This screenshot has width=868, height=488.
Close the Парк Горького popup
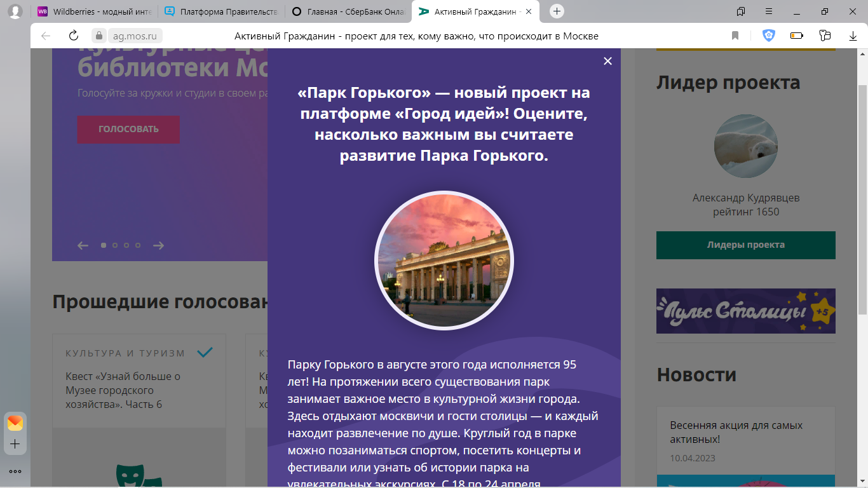(608, 61)
